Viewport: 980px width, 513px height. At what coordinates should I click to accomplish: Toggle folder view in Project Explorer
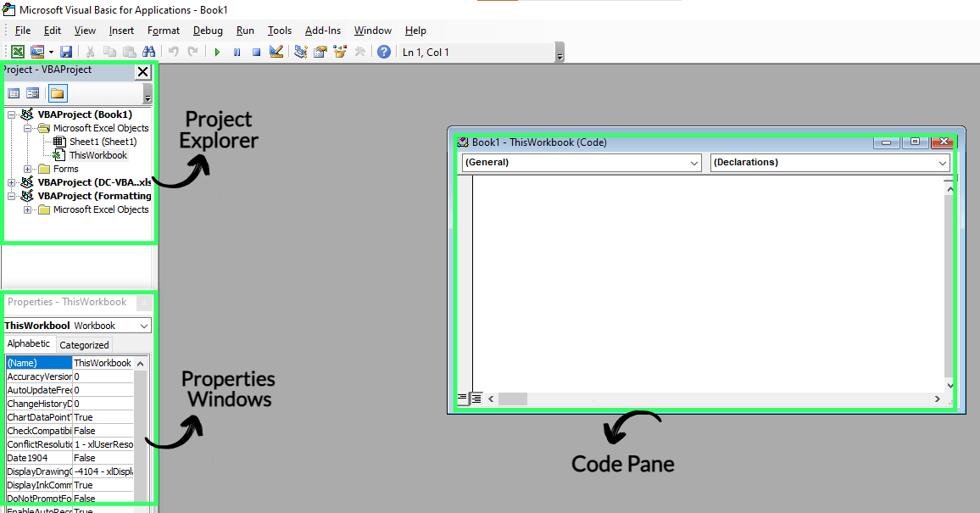(58, 93)
